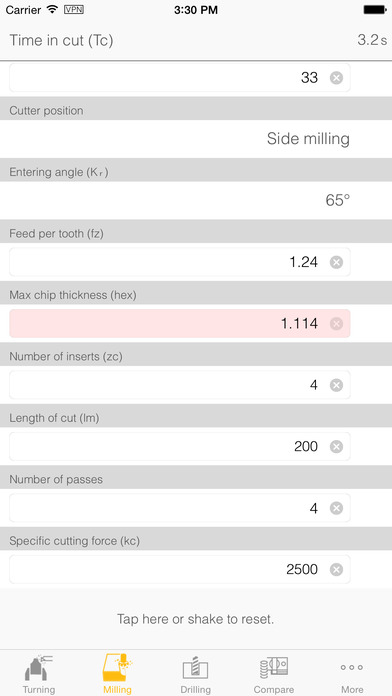
Task: Clear the Length of cut value
Action: (x=337, y=447)
